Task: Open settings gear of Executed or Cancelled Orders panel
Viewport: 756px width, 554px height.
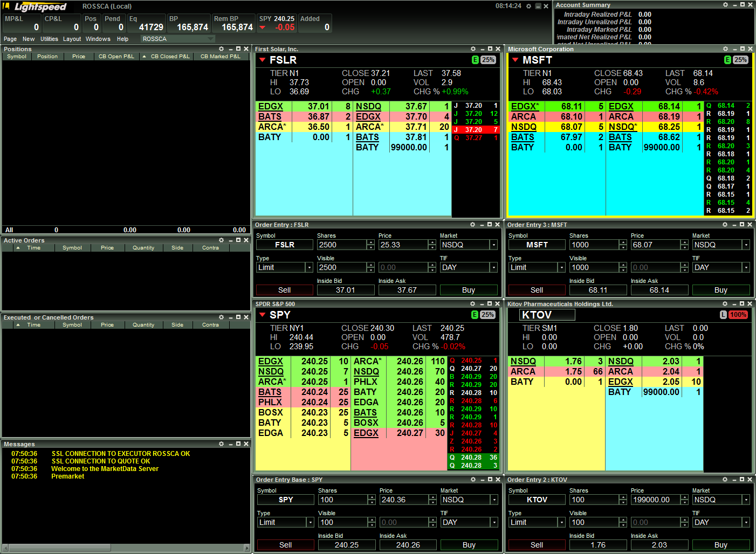Action: coord(221,317)
